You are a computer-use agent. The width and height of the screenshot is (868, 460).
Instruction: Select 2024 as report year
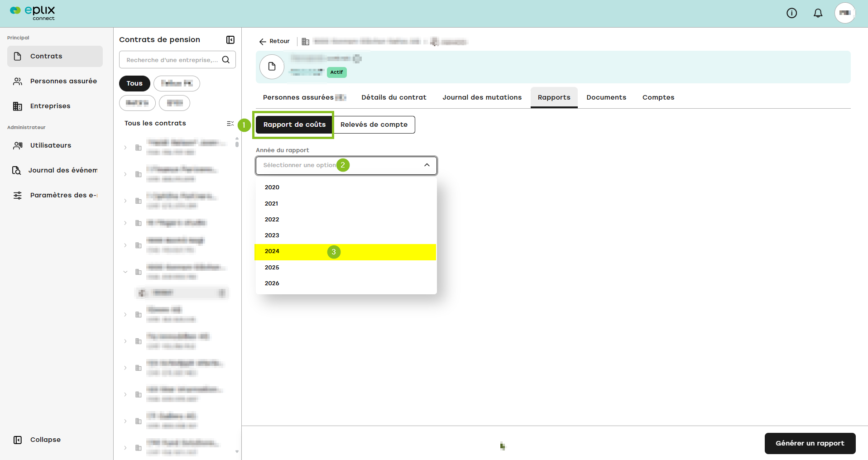tap(346, 252)
